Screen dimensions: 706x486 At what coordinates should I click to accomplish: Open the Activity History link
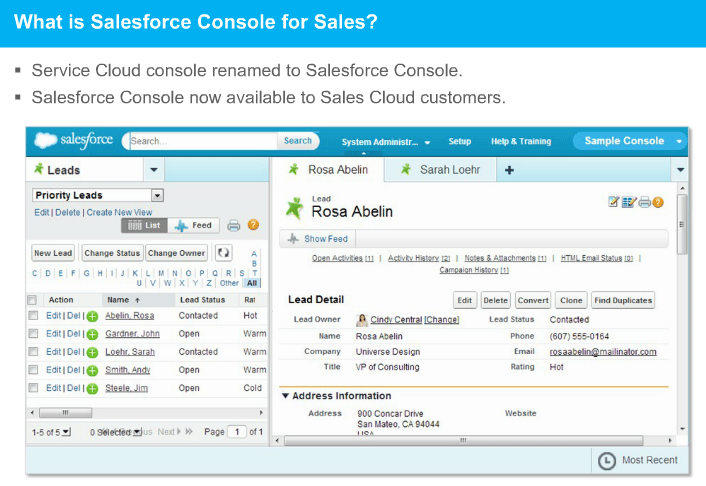point(419,258)
